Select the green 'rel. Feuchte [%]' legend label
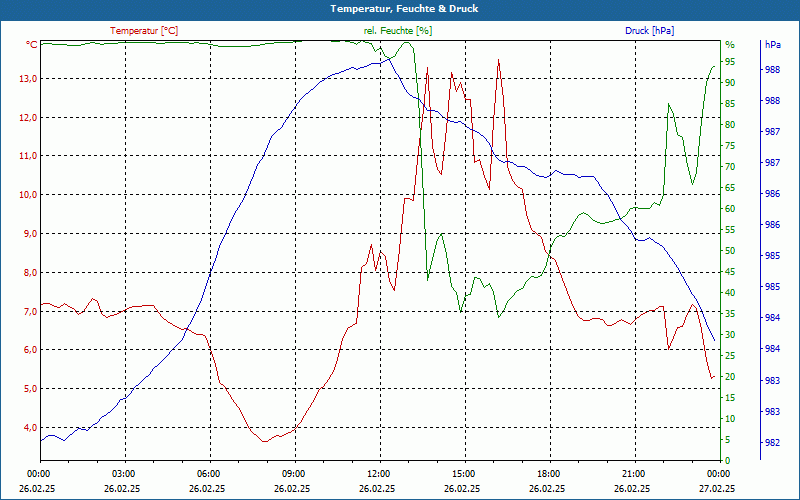 (x=398, y=31)
